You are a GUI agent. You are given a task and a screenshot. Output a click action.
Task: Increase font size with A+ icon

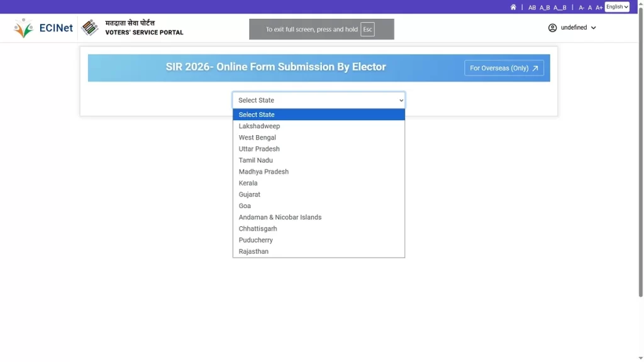click(x=599, y=8)
